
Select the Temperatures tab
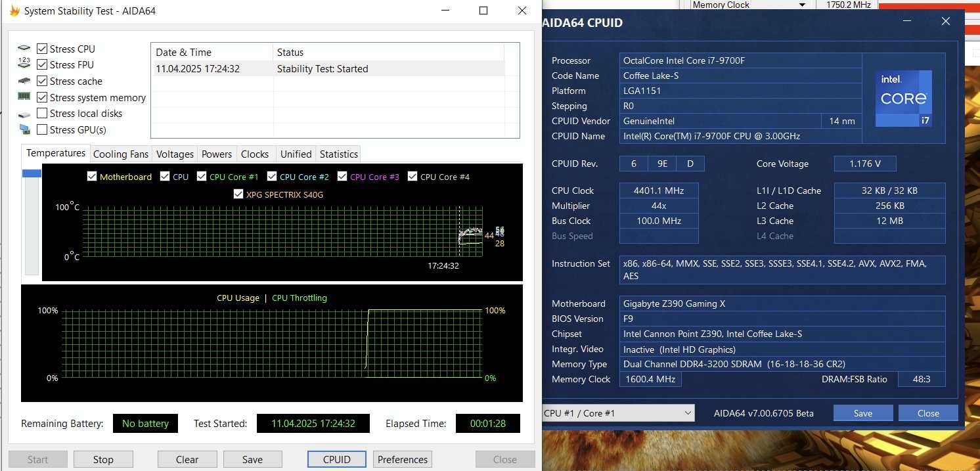56,153
